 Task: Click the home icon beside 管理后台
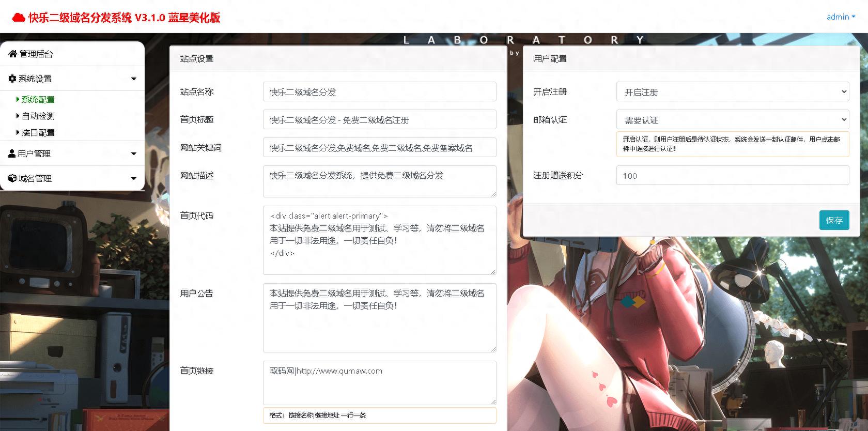tap(13, 54)
